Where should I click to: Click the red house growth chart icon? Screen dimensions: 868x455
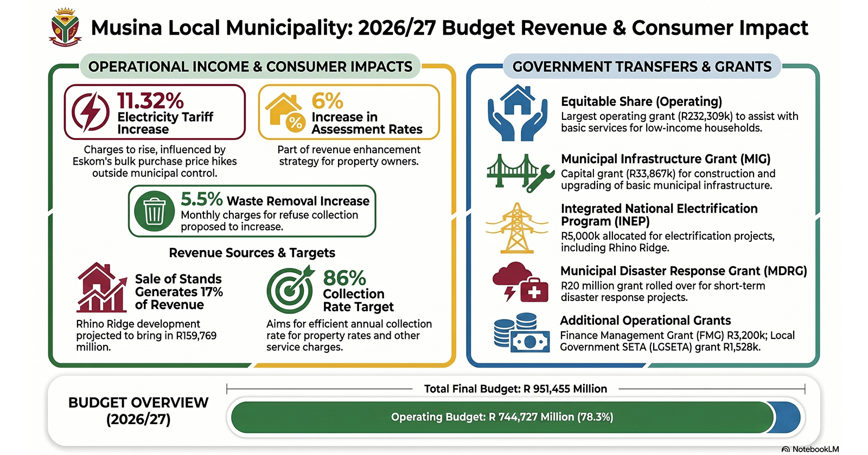tap(101, 287)
